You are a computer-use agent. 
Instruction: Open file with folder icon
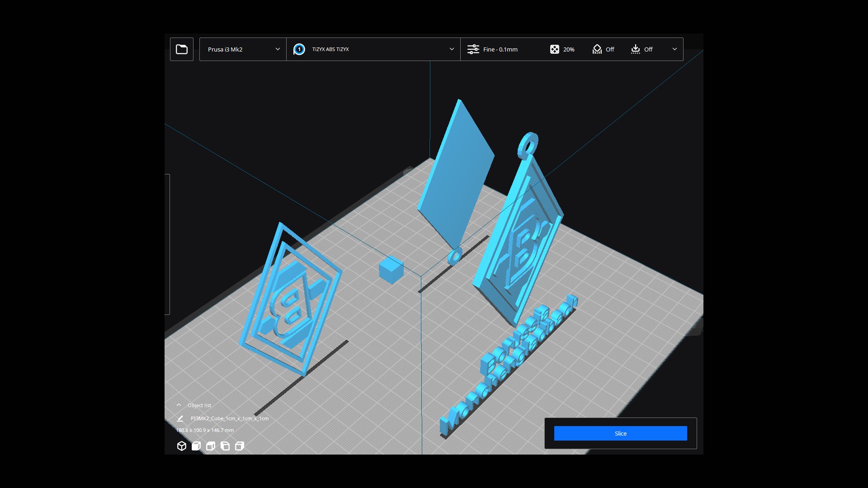click(182, 49)
